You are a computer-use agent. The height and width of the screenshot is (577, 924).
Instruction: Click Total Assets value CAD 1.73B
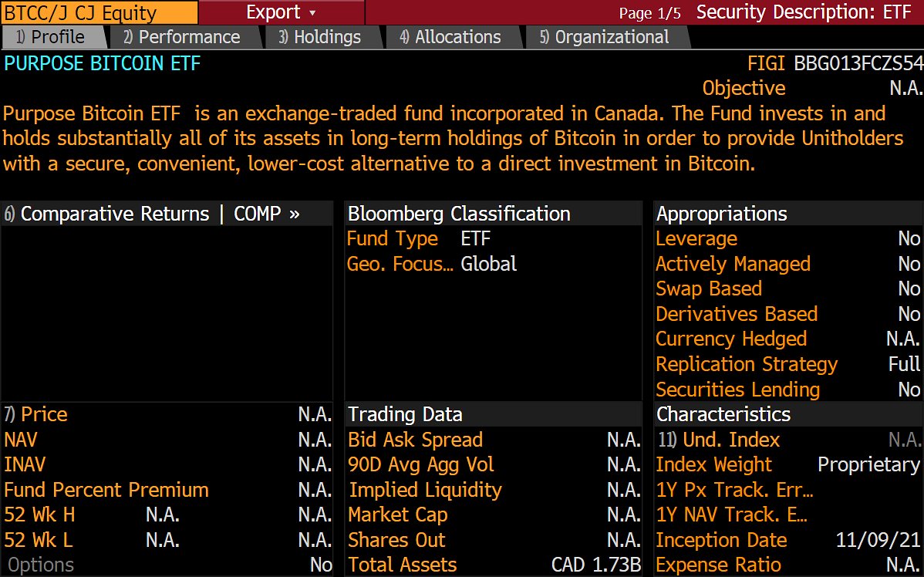tap(595, 565)
